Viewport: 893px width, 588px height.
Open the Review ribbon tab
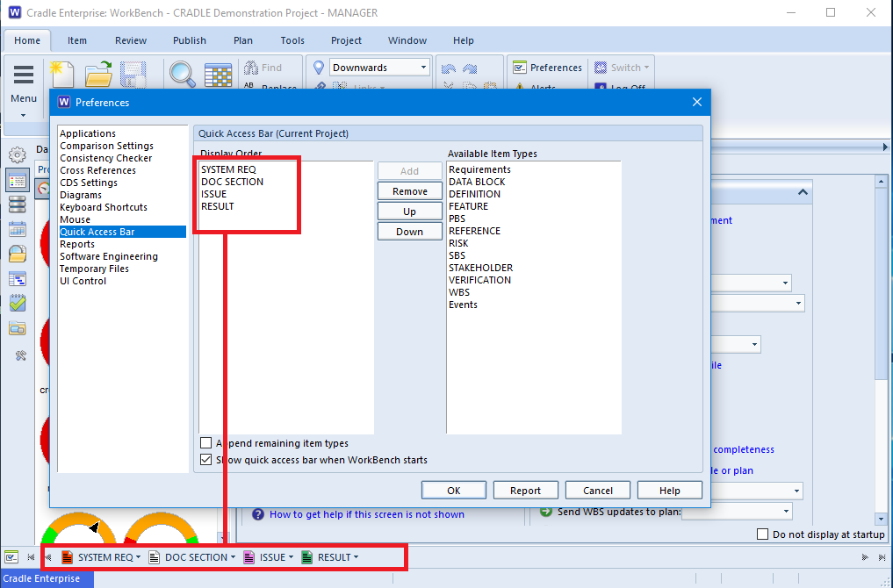pos(131,40)
